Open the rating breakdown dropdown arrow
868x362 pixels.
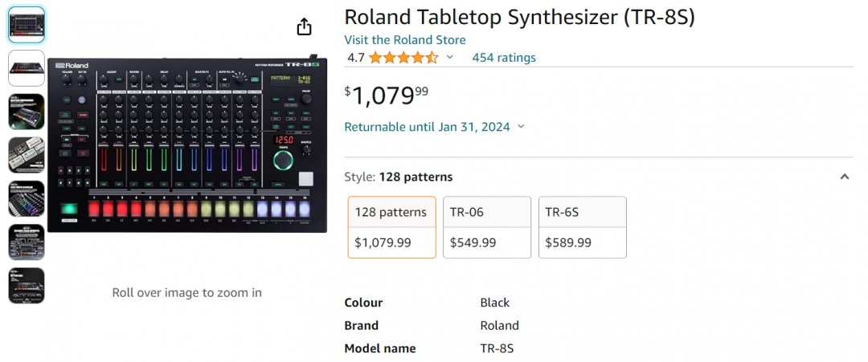point(450,58)
